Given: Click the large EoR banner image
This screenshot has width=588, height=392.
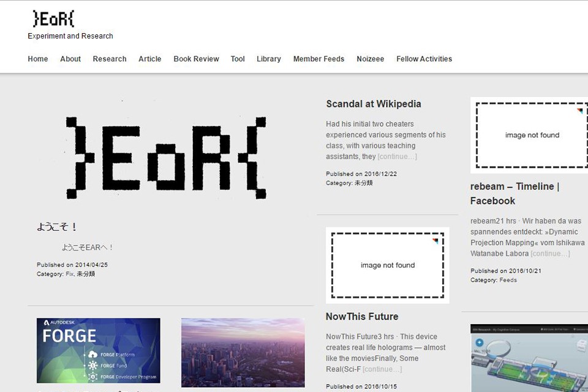Looking at the screenshot, I should point(166,157).
